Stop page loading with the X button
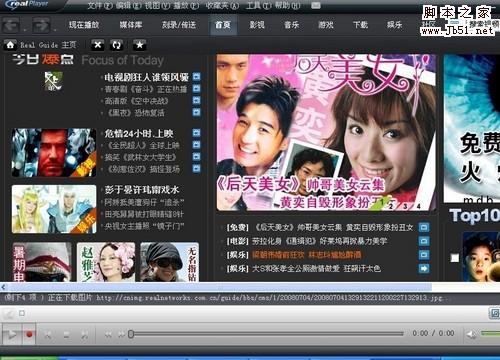 [x=97, y=45]
